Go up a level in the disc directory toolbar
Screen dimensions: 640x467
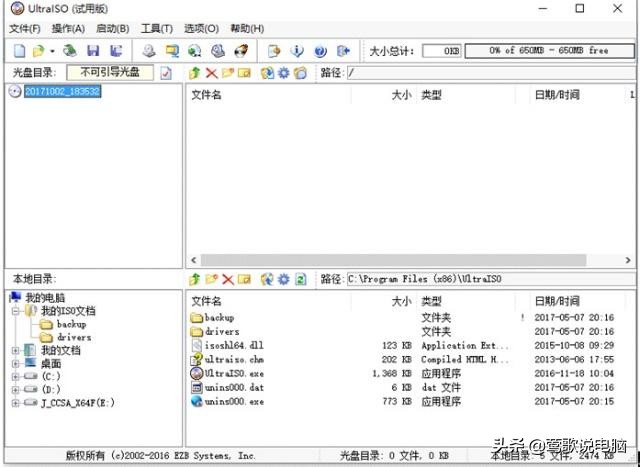coord(195,73)
